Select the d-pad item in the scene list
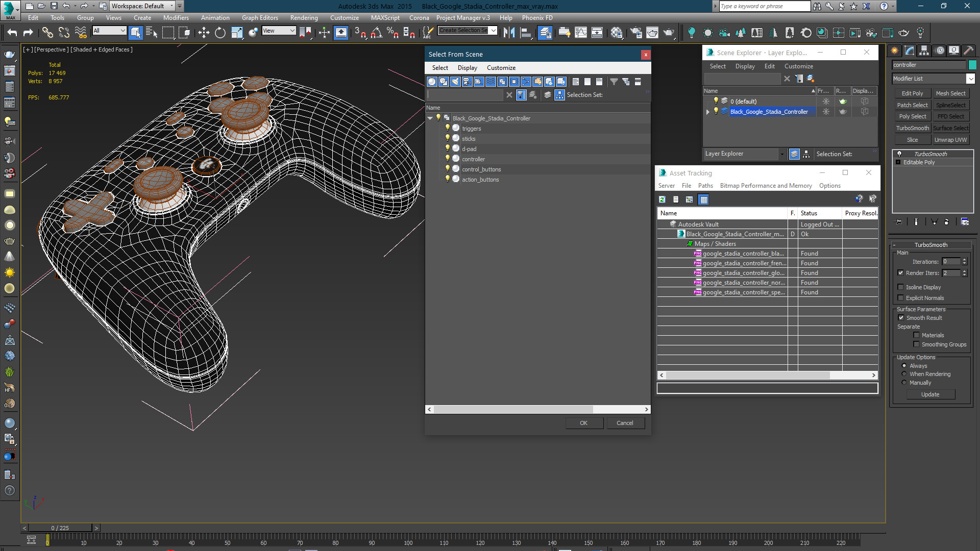This screenshot has width=980, height=551. pyautogui.click(x=469, y=149)
